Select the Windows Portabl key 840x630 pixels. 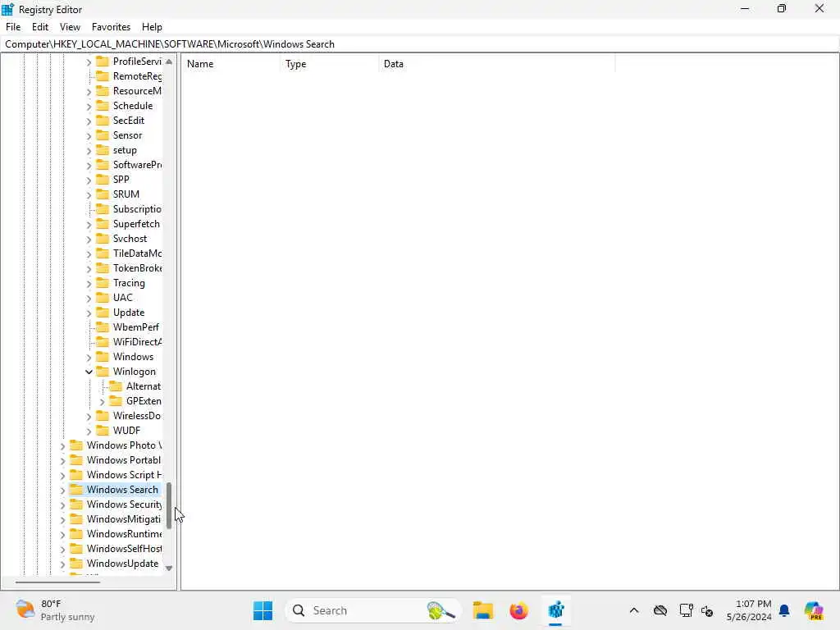(124, 460)
